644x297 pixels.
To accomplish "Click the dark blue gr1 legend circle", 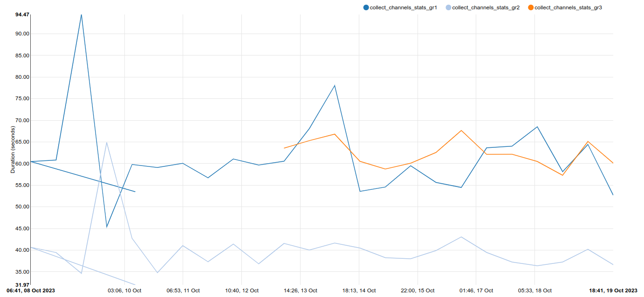I will (x=366, y=7).
